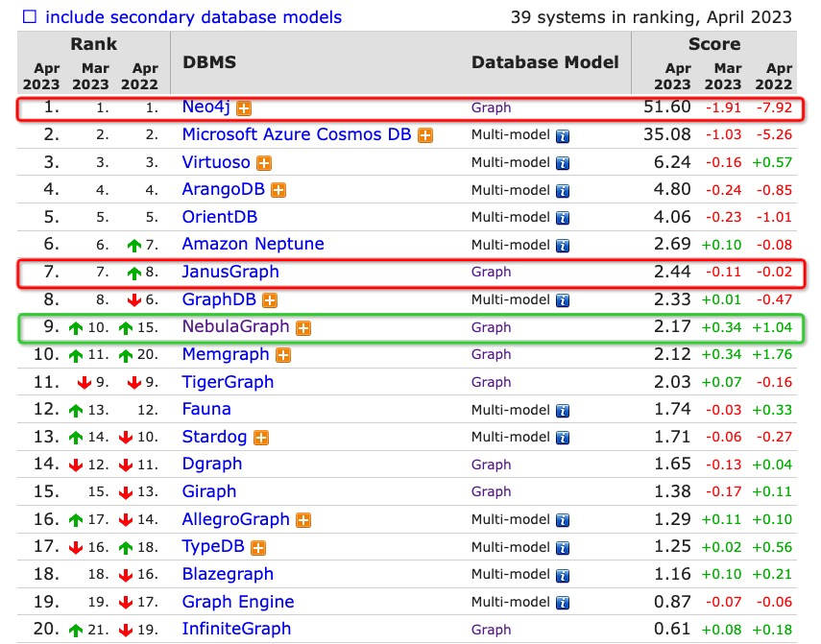Image resolution: width=821 pixels, height=644 pixels.
Task: Click the Graph model link in NebulaGraph row
Action: tap(491, 327)
